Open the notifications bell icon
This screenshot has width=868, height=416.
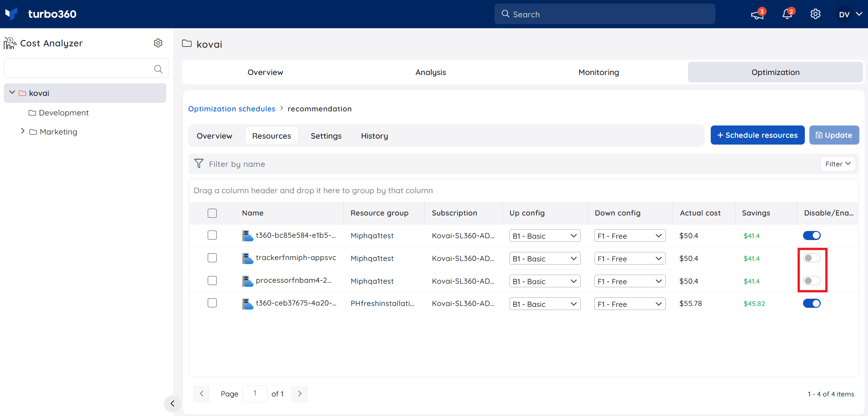(787, 14)
